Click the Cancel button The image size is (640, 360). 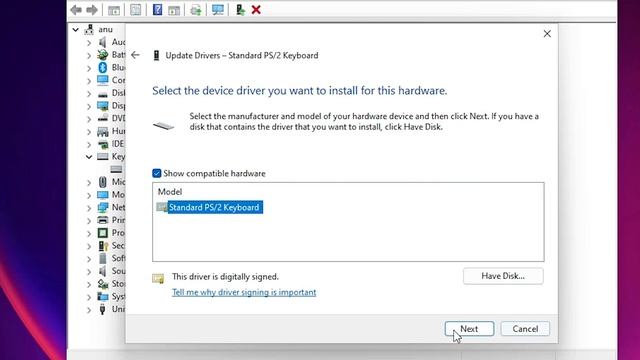coord(525,329)
